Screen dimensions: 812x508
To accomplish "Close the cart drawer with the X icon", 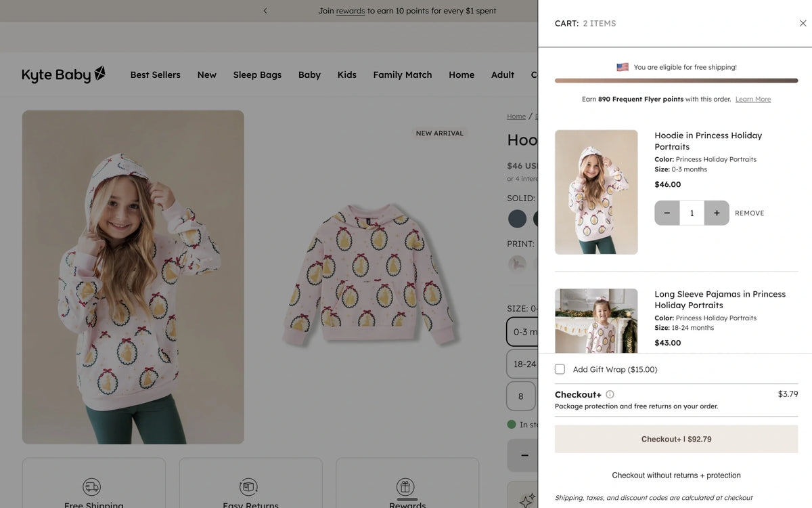I will (803, 23).
